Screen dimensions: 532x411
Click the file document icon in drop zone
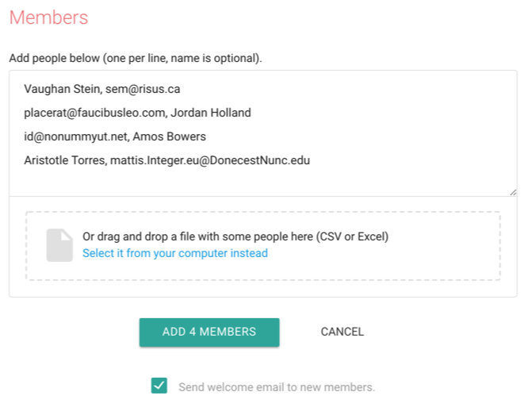59,245
